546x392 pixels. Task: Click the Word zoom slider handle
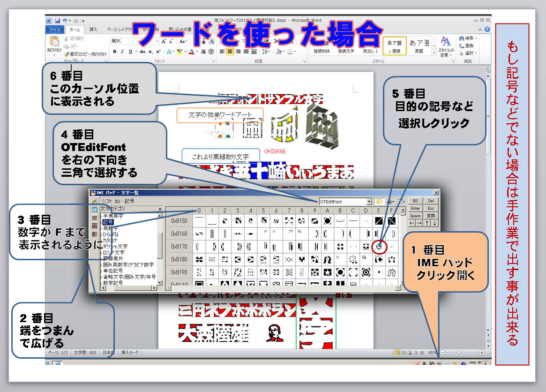pos(459,353)
